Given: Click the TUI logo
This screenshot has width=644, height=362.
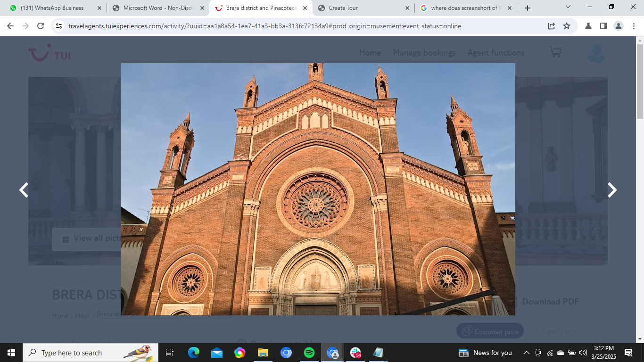Looking at the screenshot, I should click(x=50, y=54).
